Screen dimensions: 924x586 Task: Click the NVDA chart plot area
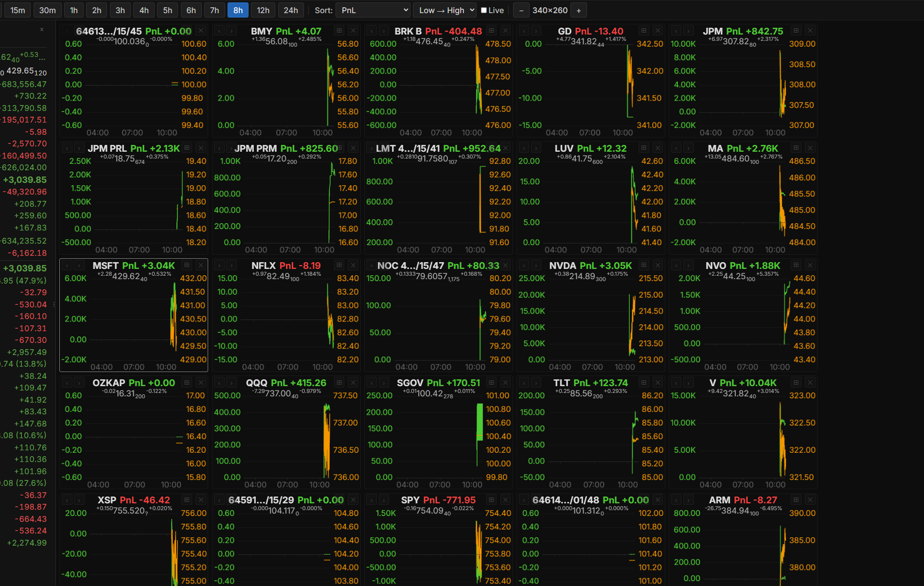point(592,319)
